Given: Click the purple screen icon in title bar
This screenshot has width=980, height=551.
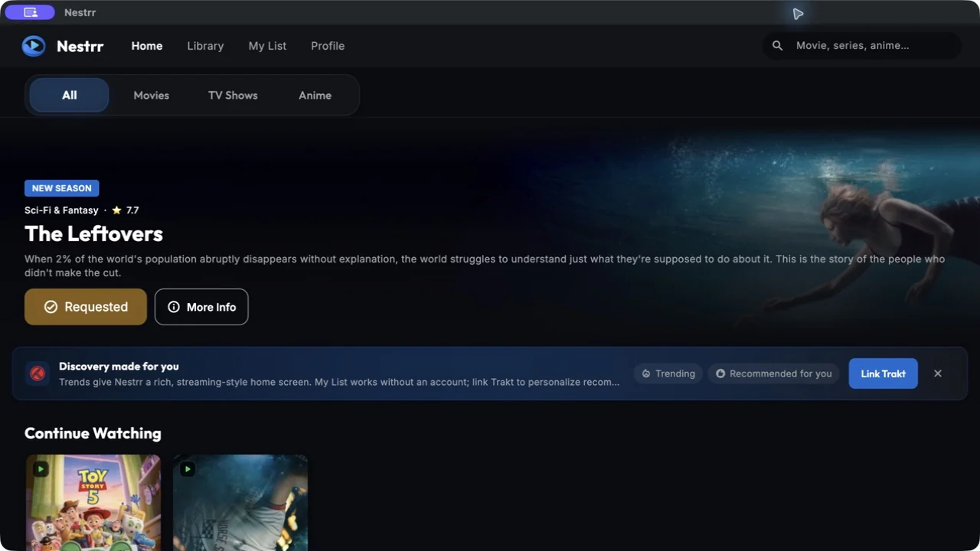Looking at the screenshot, I should [x=30, y=12].
